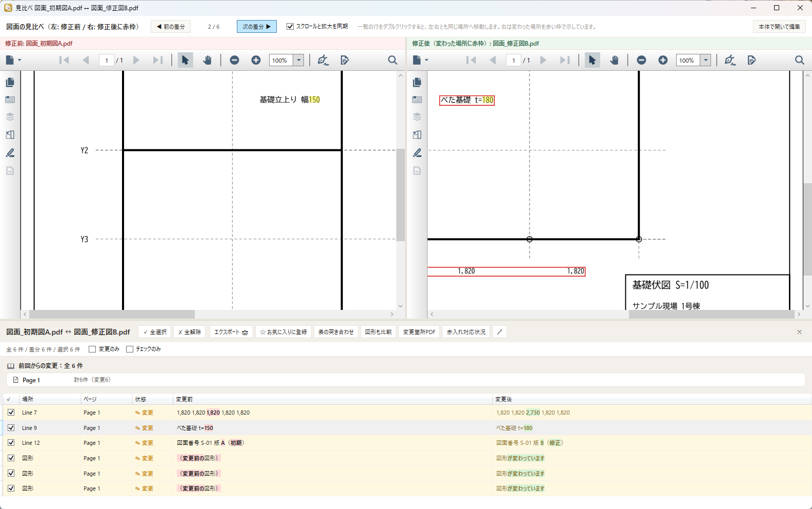The height and width of the screenshot is (509, 812).
Task: Zoom out in the left viewer
Action: 234,60
